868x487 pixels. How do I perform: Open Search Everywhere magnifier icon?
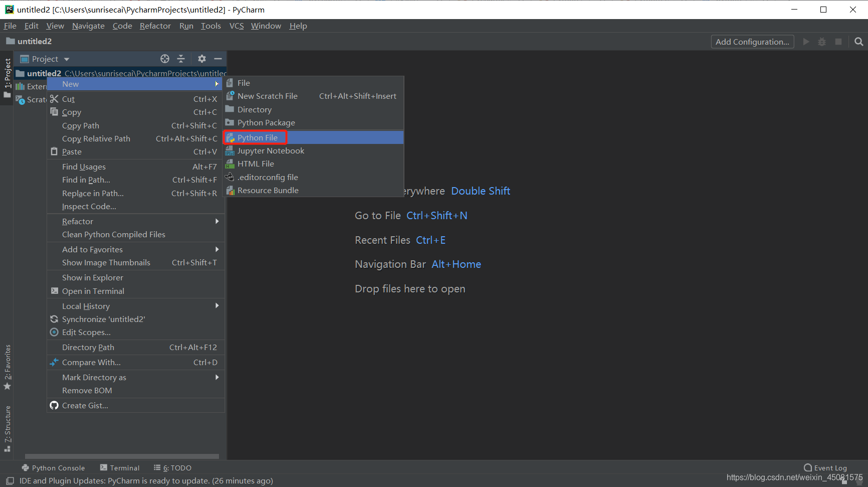858,42
